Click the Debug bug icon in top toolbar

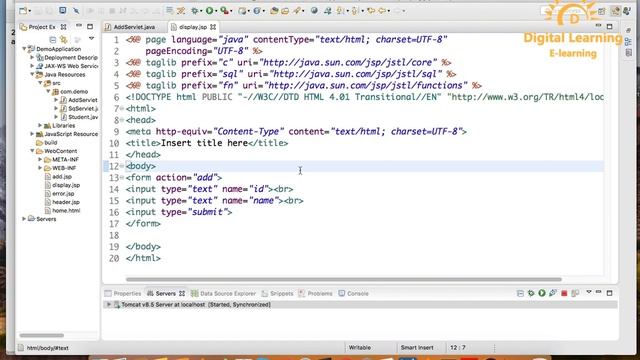(x=195, y=11)
